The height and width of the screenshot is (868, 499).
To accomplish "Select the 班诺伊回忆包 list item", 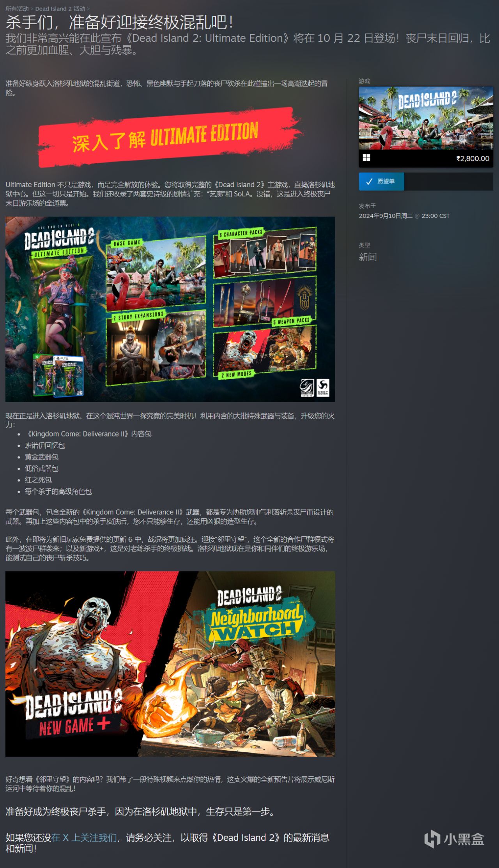I will tap(45, 445).
